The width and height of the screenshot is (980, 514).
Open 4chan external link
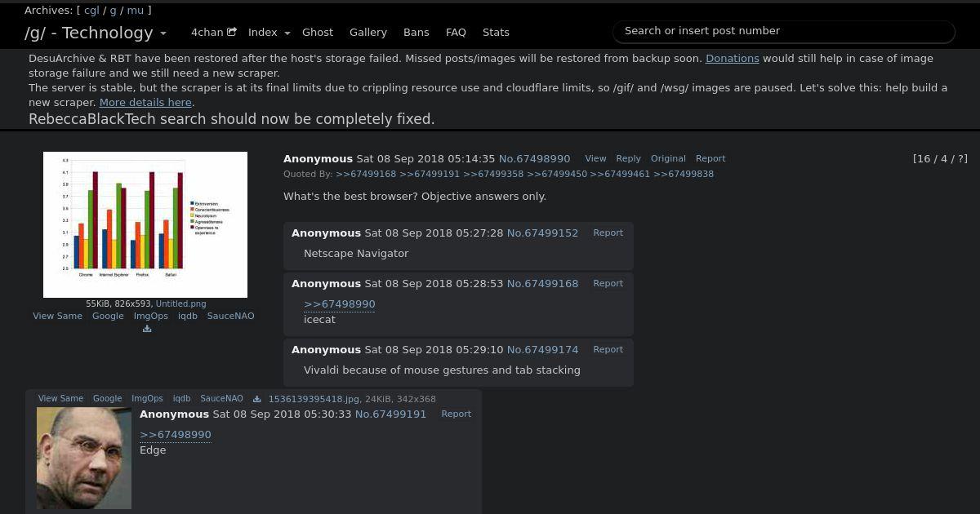pos(213,33)
